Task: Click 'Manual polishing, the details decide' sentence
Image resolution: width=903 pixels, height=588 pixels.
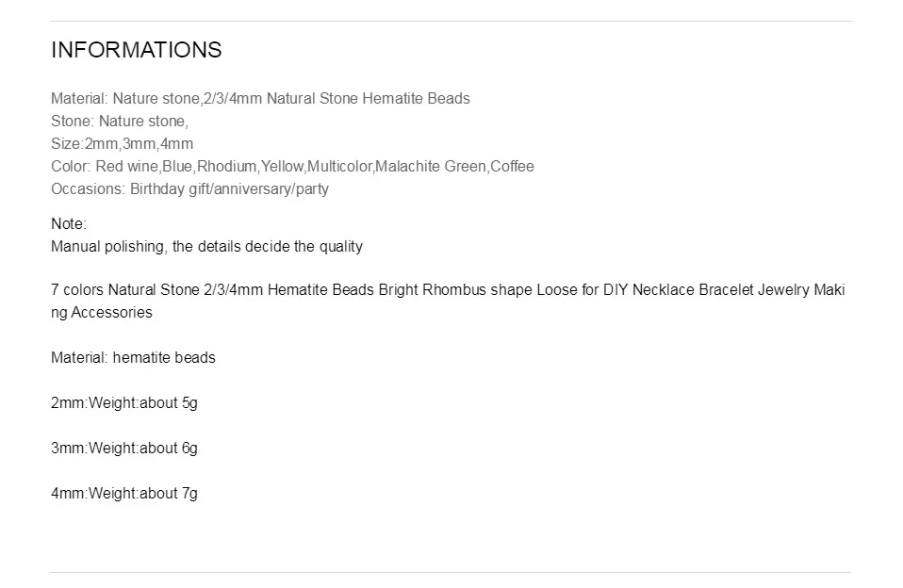Action: pyautogui.click(x=206, y=247)
